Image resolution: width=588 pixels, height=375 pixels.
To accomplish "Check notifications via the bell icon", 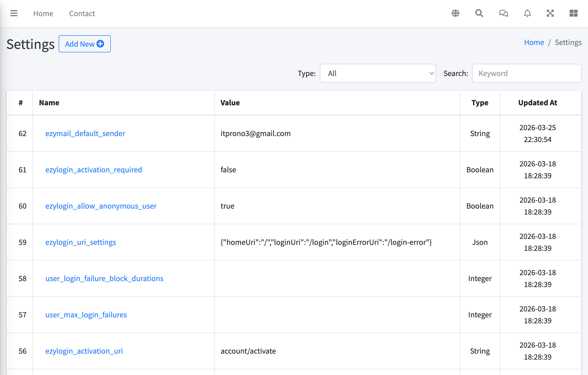I will tap(527, 13).
